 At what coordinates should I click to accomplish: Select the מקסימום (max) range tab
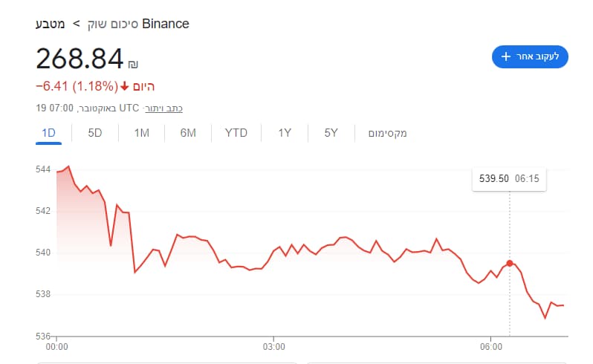pos(387,133)
